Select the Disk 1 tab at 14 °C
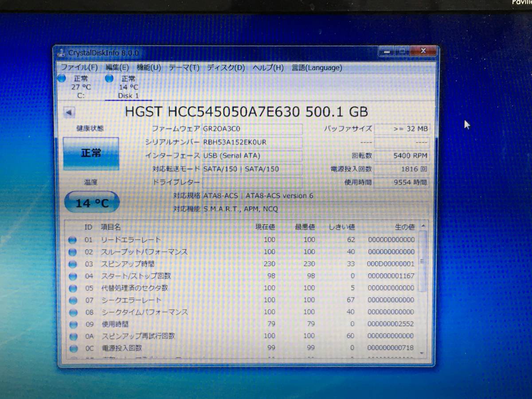This screenshot has height=399, width=532. pos(129,87)
